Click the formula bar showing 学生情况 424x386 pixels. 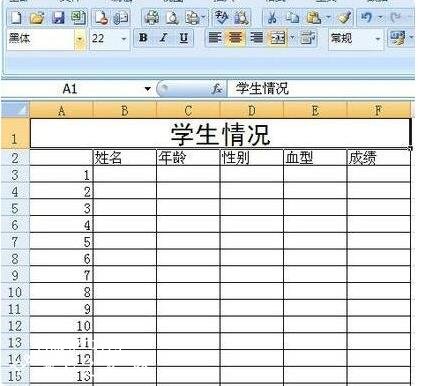click(x=320, y=89)
